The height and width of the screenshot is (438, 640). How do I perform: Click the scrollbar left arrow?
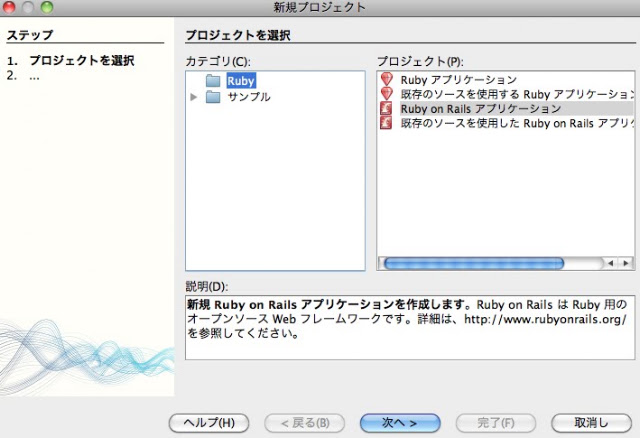point(610,263)
